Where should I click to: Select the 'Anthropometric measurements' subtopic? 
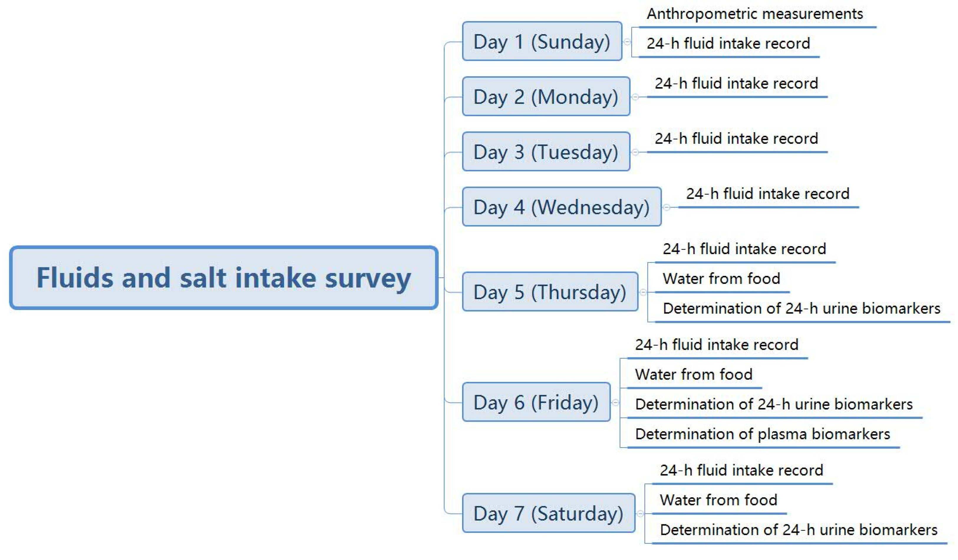coord(755,14)
